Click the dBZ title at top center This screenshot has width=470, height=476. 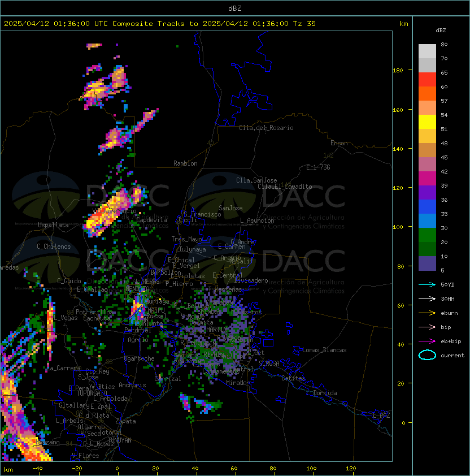tap(235, 8)
